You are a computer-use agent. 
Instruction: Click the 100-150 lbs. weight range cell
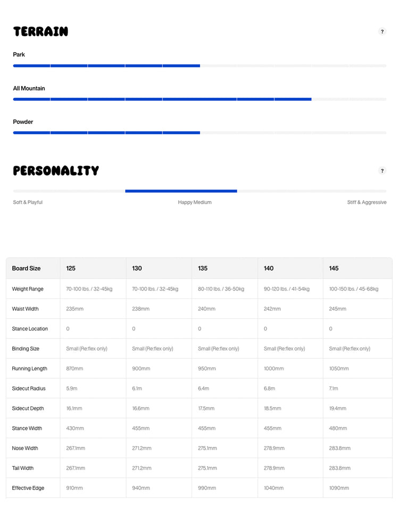point(354,289)
